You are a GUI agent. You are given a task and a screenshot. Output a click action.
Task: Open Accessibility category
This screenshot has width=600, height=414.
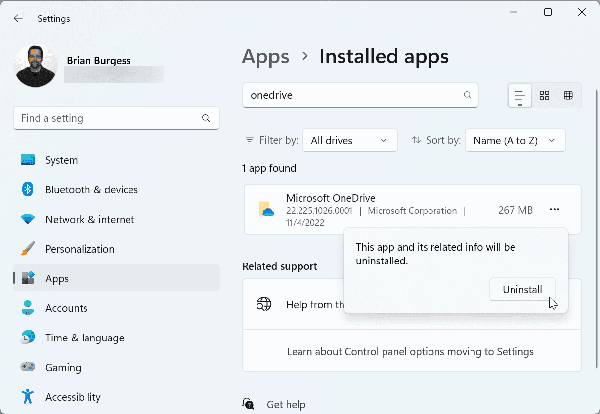116,397
